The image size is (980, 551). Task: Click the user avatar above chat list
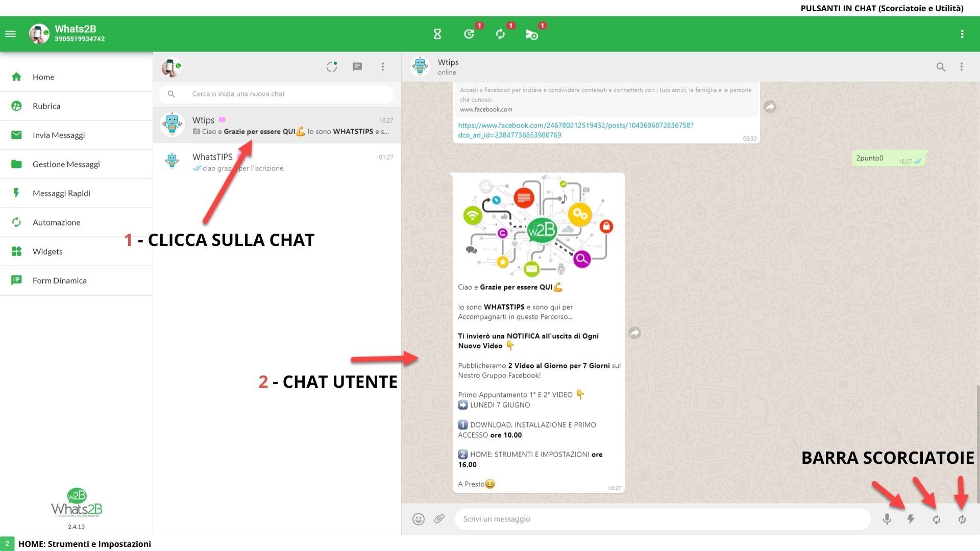[171, 67]
